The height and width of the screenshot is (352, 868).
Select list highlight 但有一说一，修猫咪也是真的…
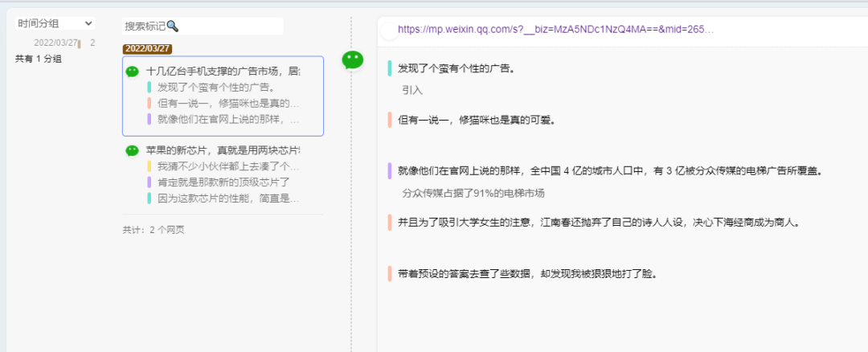coord(228,103)
